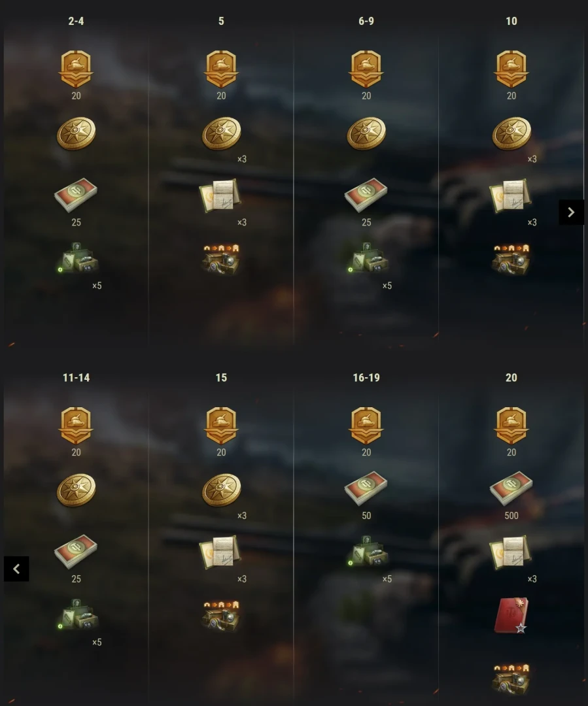Click the rank badge icon in stage 10
Image resolution: width=588 pixels, height=706 pixels.
pyautogui.click(x=511, y=69)
